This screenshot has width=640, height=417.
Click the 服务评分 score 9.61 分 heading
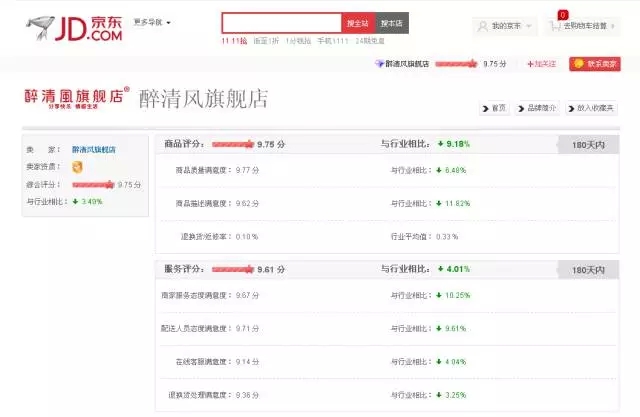tap(271, 269)
